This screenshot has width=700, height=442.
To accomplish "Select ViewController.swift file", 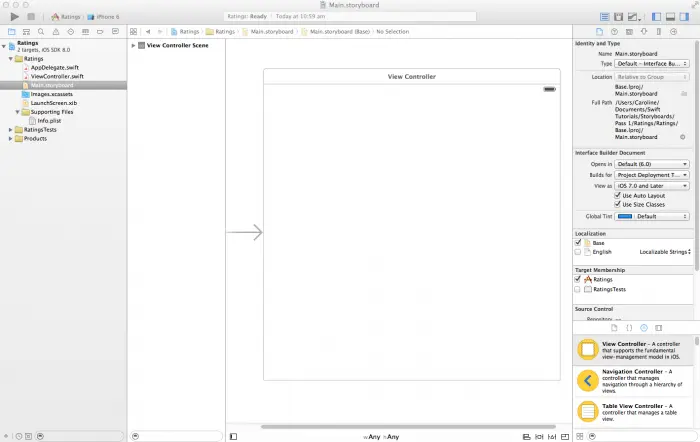I will pos(57,76).
